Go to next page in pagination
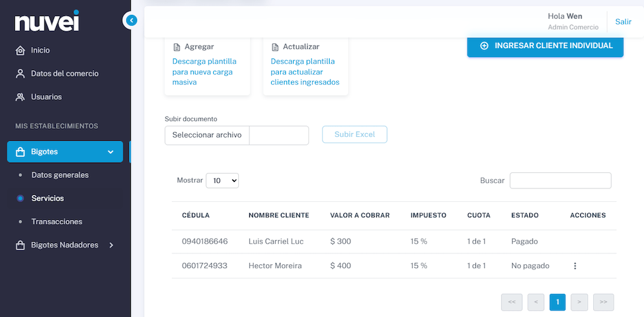The width and height of the screenshot is (644, 317). coord(579,302)
